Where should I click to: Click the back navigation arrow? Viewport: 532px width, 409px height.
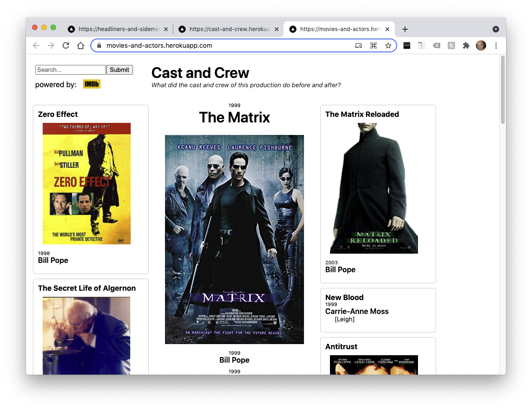click(36, 45)
